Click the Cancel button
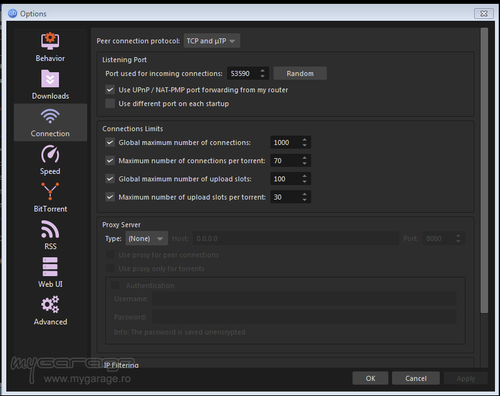Image resolution: width=500 pixels, height=396 pixels. (x=416, y=378)
